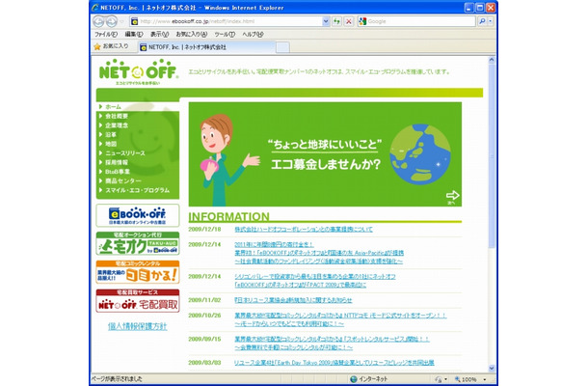
Task: Select the NETOFF, Inc. browser tab
Action: (206, 47)
